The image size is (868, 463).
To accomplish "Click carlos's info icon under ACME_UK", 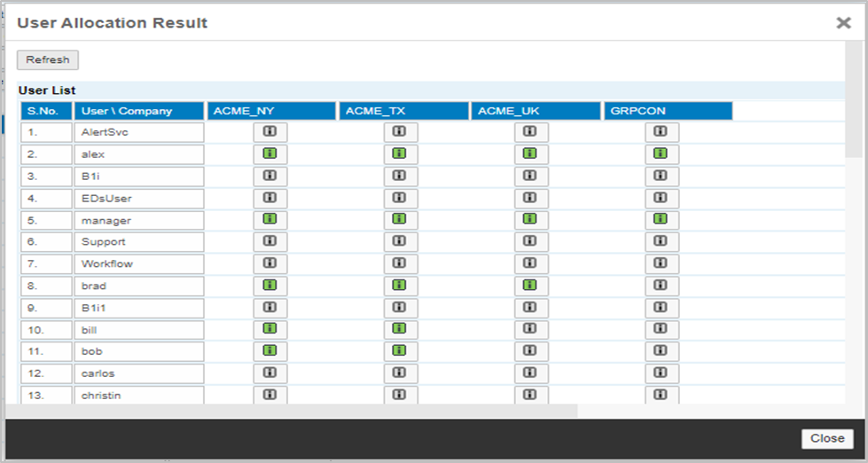I will click(x=530, y=373).
